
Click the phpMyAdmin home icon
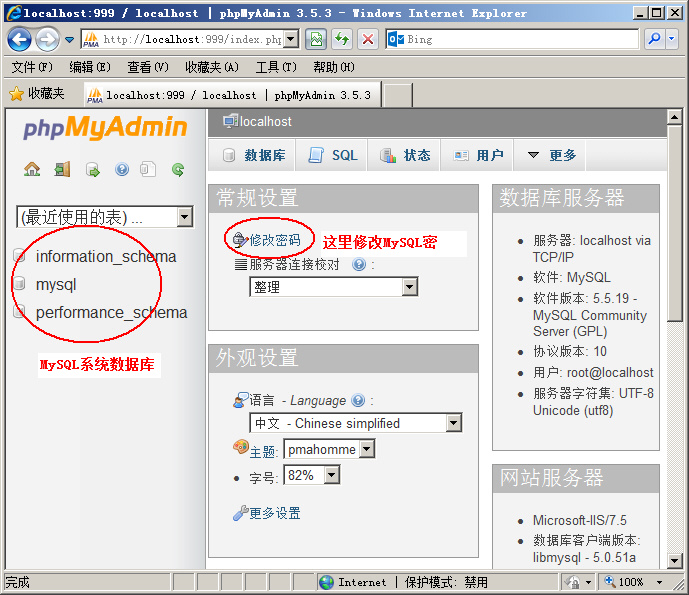pos(32,169)
